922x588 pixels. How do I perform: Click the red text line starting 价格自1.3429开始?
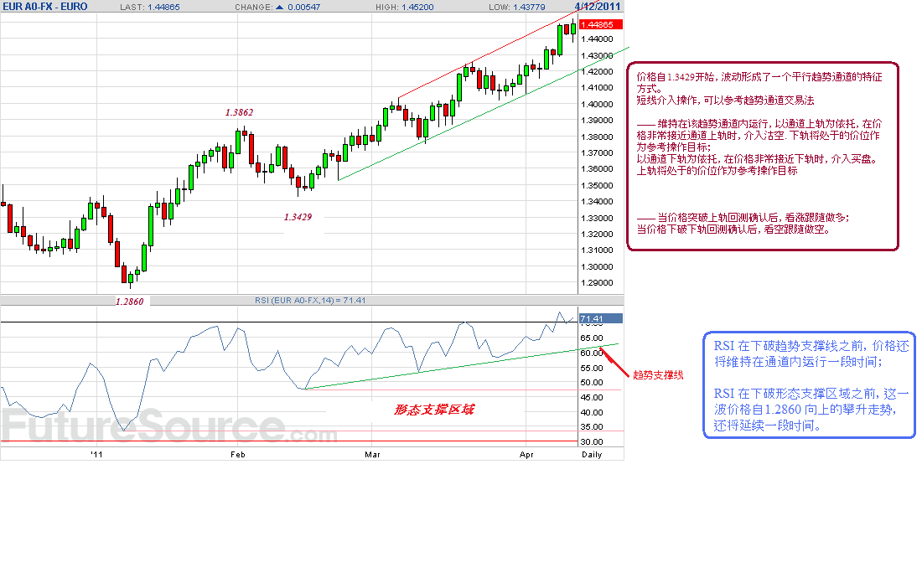click(x=759, y=77)
